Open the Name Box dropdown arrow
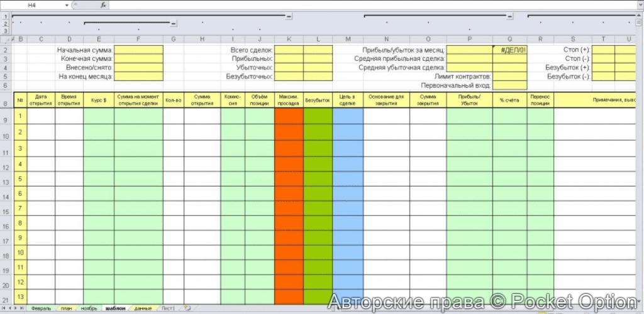 tap(67, 4)
